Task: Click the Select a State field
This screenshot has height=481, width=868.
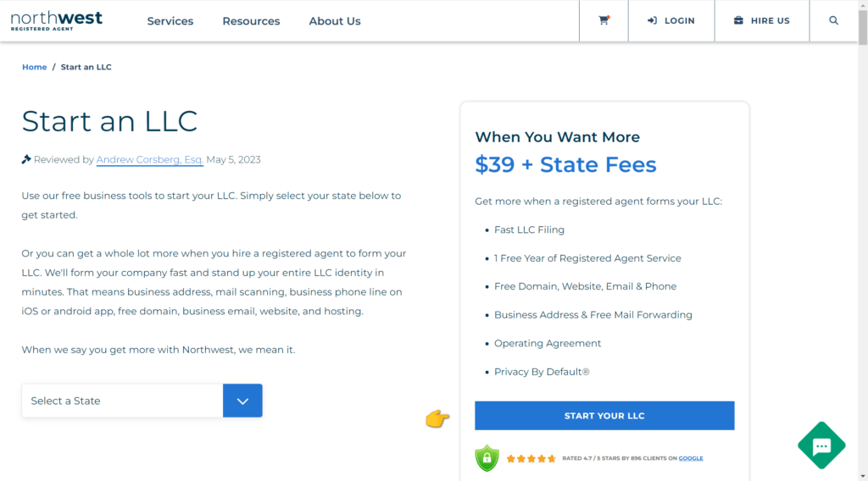Action: (x=122, y=401)
